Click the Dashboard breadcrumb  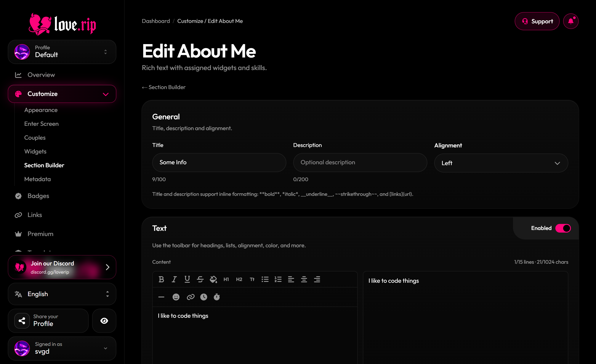point(156,21)
